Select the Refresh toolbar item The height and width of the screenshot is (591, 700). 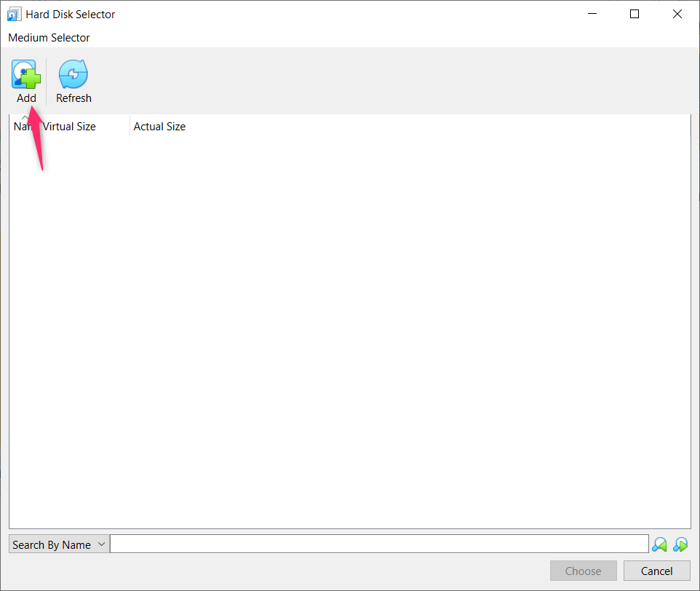[73, 80]
